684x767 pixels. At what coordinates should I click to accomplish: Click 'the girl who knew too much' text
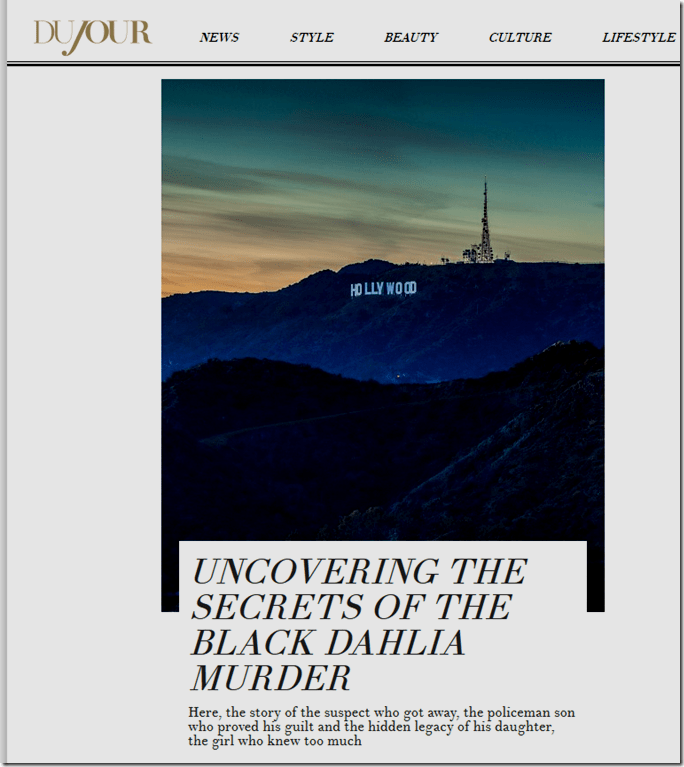(274, 741)
